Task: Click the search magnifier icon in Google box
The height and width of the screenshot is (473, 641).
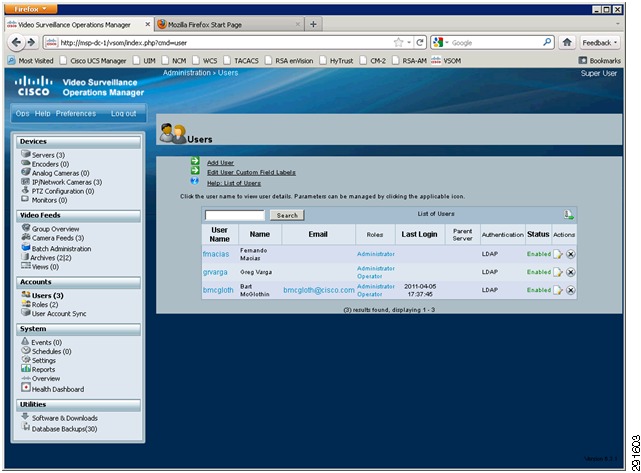Action: pos(547,42)
